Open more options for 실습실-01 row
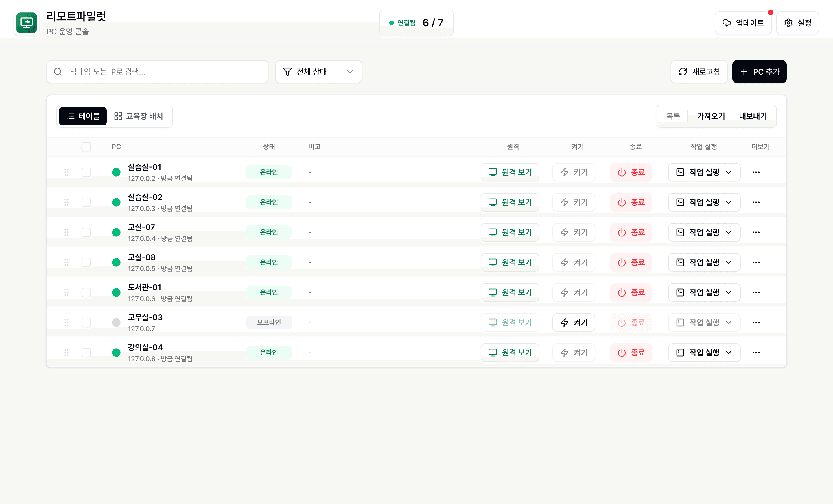The image size is (833, 504). [x=756, y=172]
